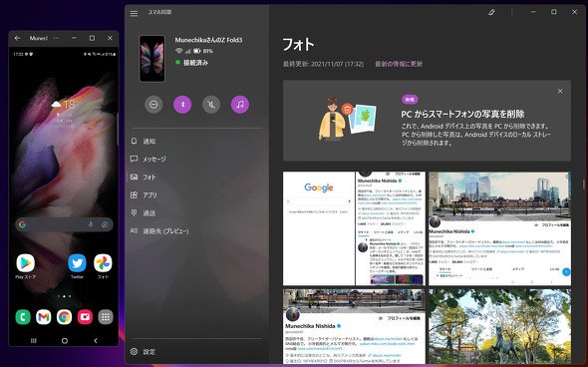Click the Z Fold3 phone device image

coord(151,59)
